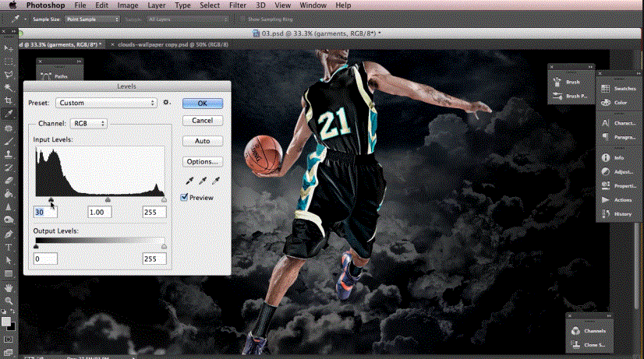This screenshot has width=644, height=359.
Task: Open the Preset dropdown in Levels
Action: click(x=106, y=103)
